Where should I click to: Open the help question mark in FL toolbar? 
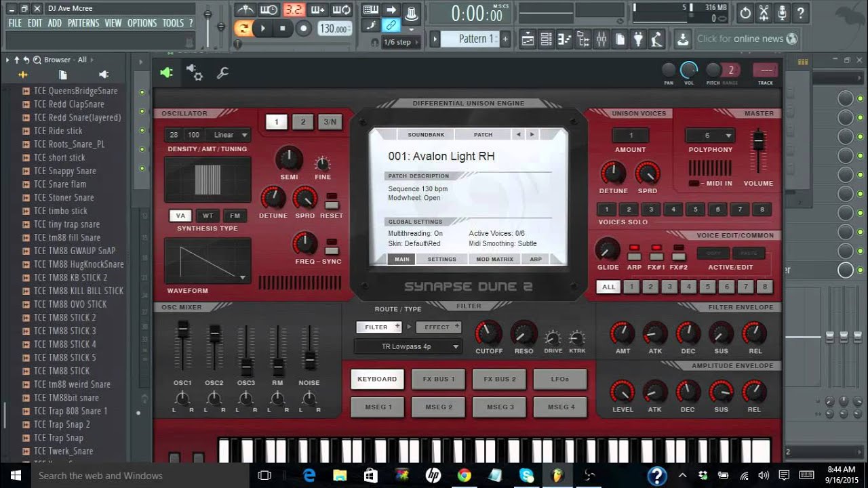pos(801,13)
